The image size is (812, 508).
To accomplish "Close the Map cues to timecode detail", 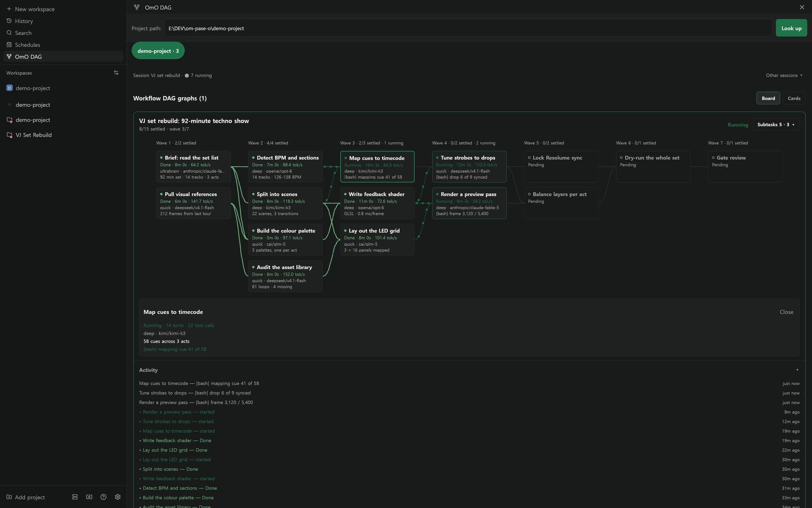I will pos(786,312).
